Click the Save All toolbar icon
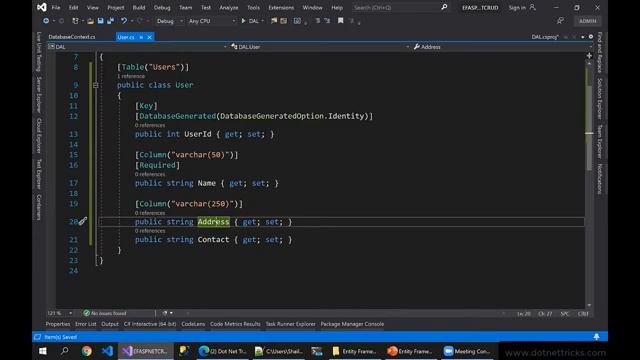640x360 pixels. pyautogui.click(x=111, y=21)
